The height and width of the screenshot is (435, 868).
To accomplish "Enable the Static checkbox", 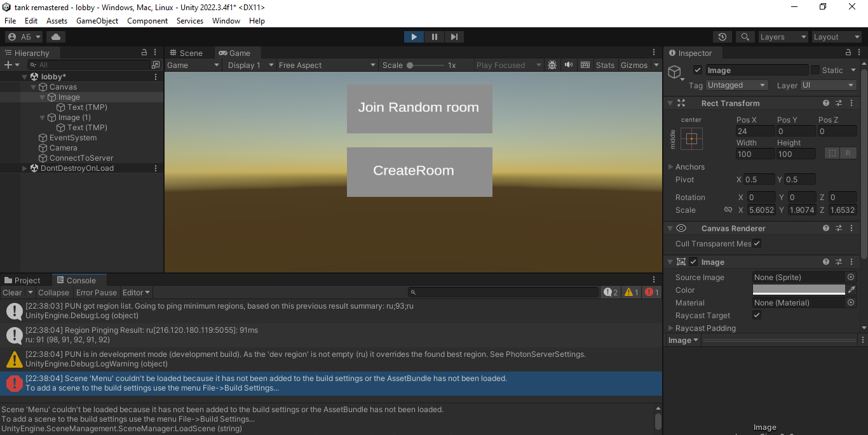I will point(815,70).
